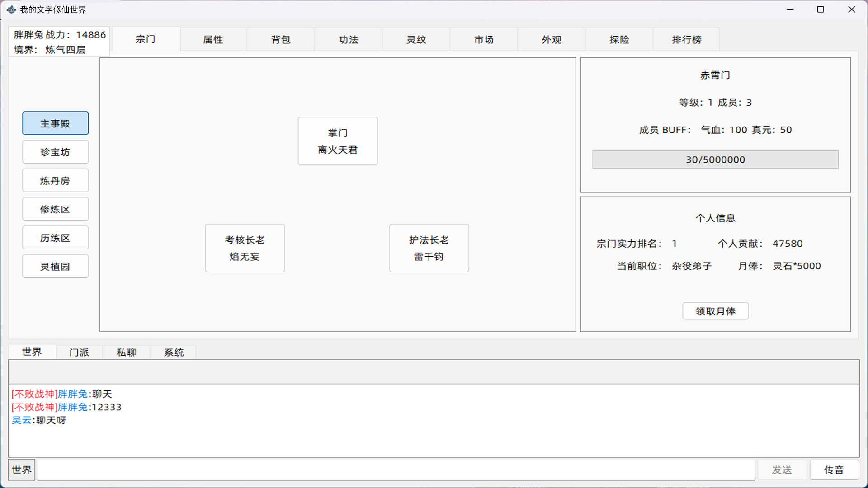Switch to the 背包 tab
868x488 pixels.
(x=280, y=39)
